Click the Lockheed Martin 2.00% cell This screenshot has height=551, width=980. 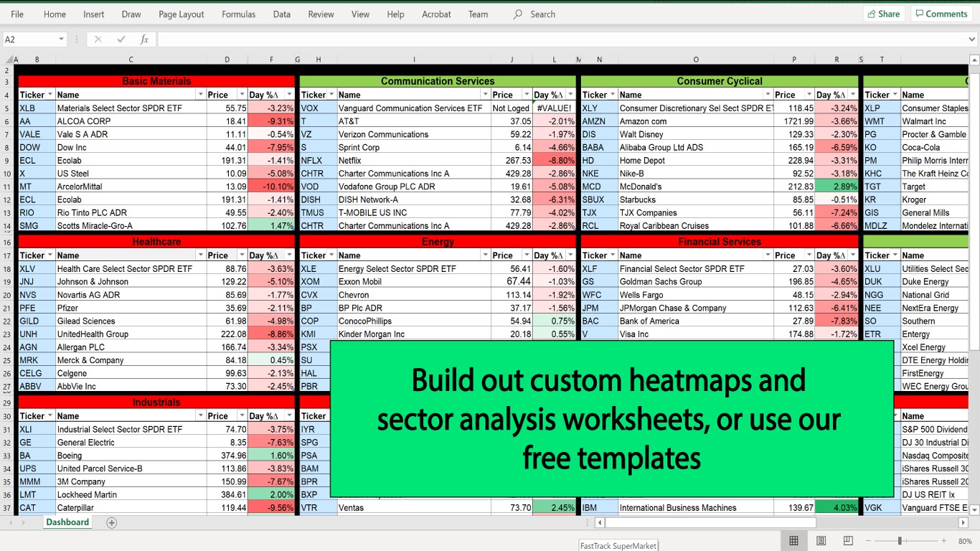271,495
